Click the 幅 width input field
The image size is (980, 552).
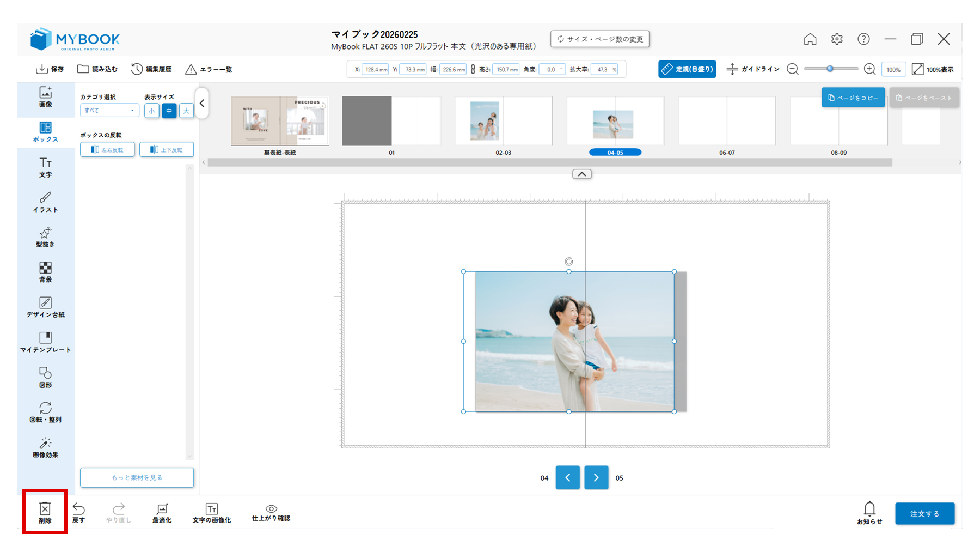[x=454, y=69]
